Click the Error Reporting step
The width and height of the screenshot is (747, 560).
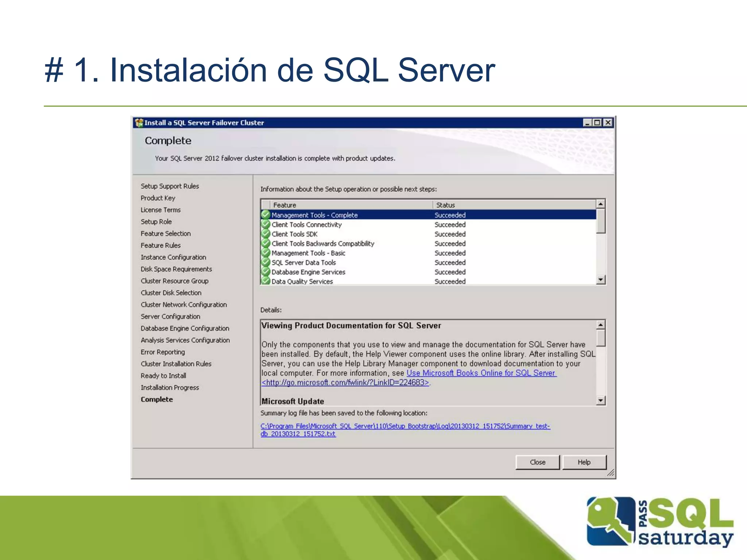click(163, 352)
